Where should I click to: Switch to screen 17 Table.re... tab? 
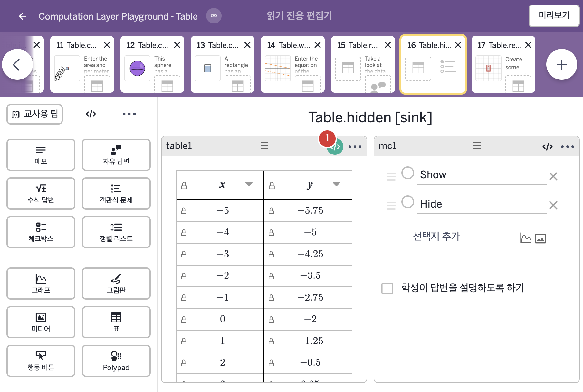tap(503, 64)
